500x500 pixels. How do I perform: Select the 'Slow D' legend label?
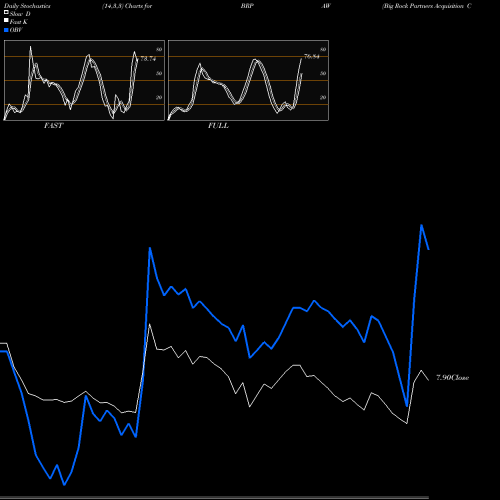[x=20, y=14]
